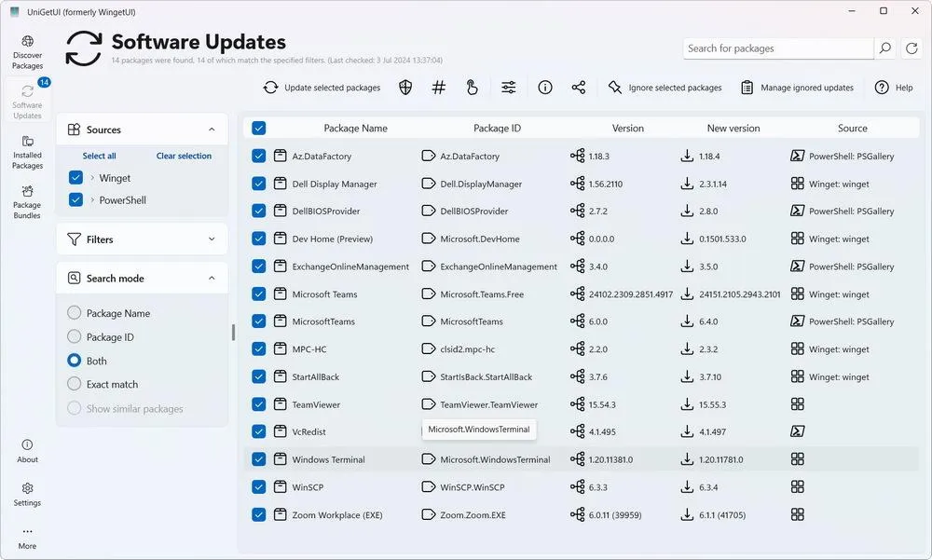Click the package icon beside Az.DataFactory
Screen dimensions: 932x560
pyautogui.click(x=280, y=156)
